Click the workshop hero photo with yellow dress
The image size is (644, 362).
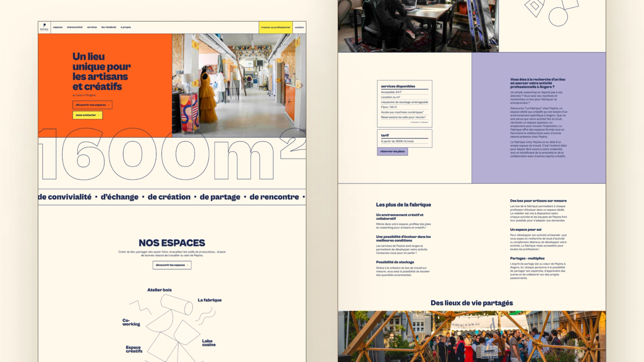pyautogui.click(x=239, y=85)
